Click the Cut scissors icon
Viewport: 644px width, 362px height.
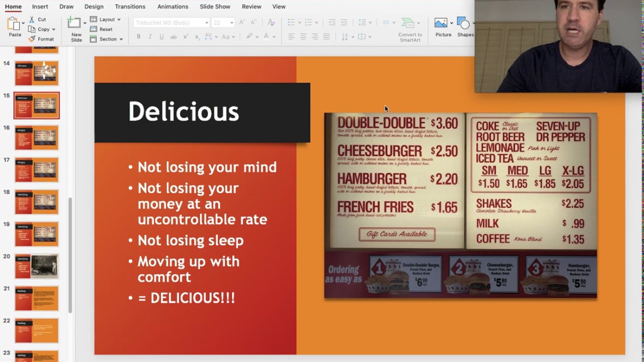coord(32,20)
